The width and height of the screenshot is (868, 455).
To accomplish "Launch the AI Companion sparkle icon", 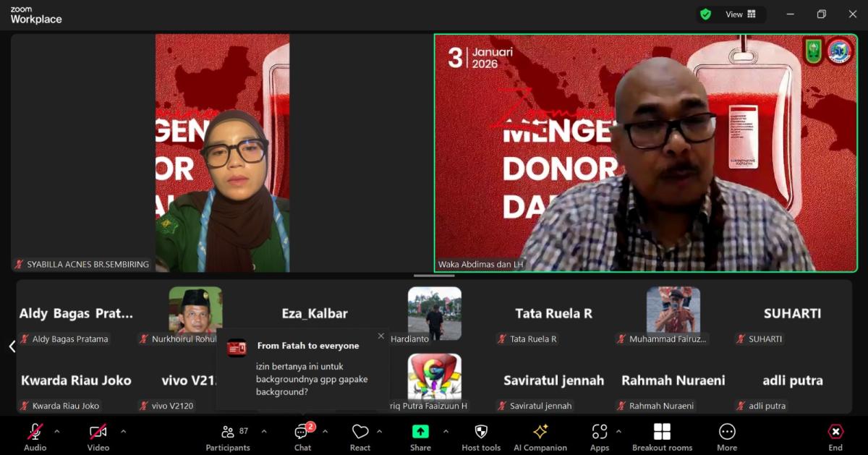I will coord(540,433).
